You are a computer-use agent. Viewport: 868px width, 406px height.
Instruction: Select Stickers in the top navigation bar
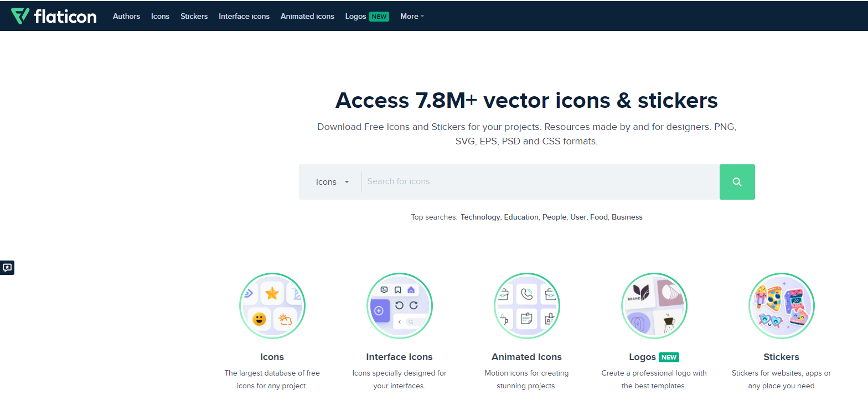pos(194,17)
